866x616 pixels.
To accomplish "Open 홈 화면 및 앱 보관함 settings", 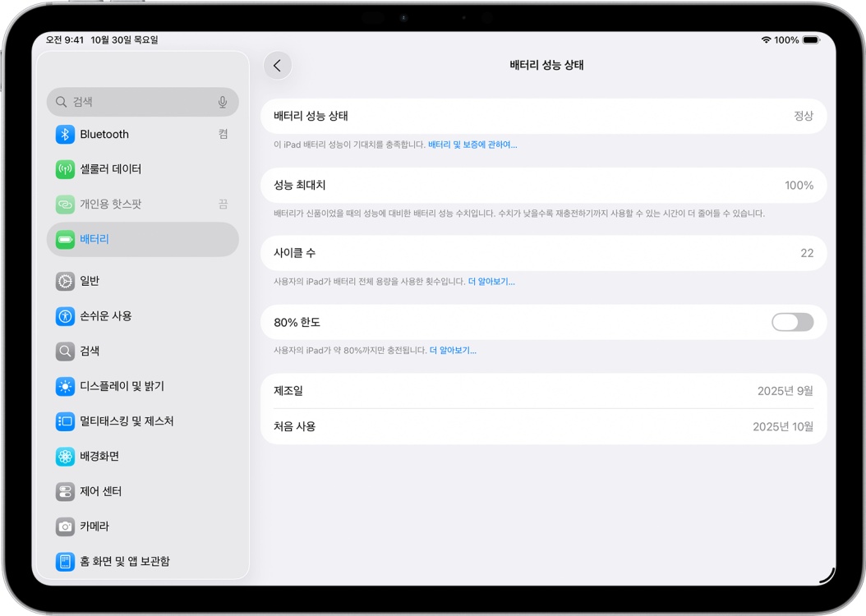I will pos(142,562).
